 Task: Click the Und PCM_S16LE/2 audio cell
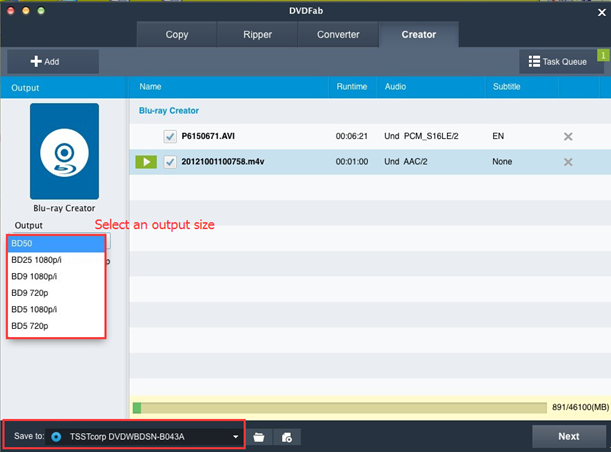coord(421,136)
